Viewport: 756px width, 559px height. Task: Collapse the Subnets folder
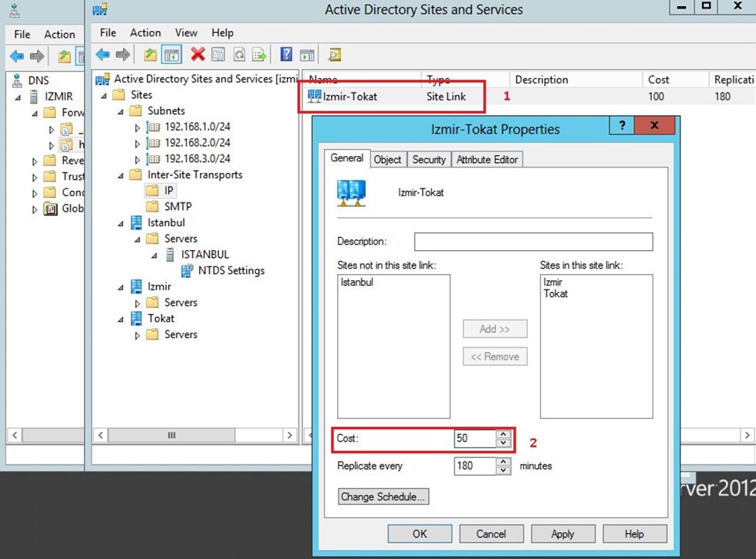[x=120, y=111]
